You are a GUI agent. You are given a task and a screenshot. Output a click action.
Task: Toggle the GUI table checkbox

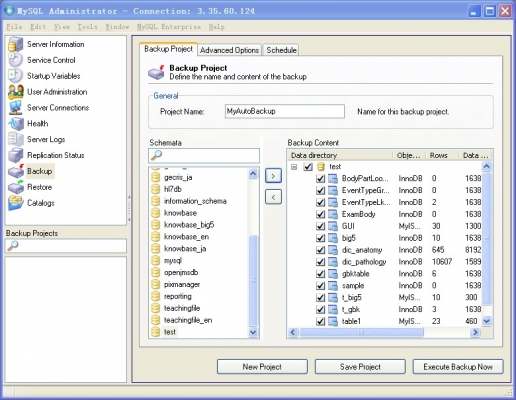coord(320,226)
